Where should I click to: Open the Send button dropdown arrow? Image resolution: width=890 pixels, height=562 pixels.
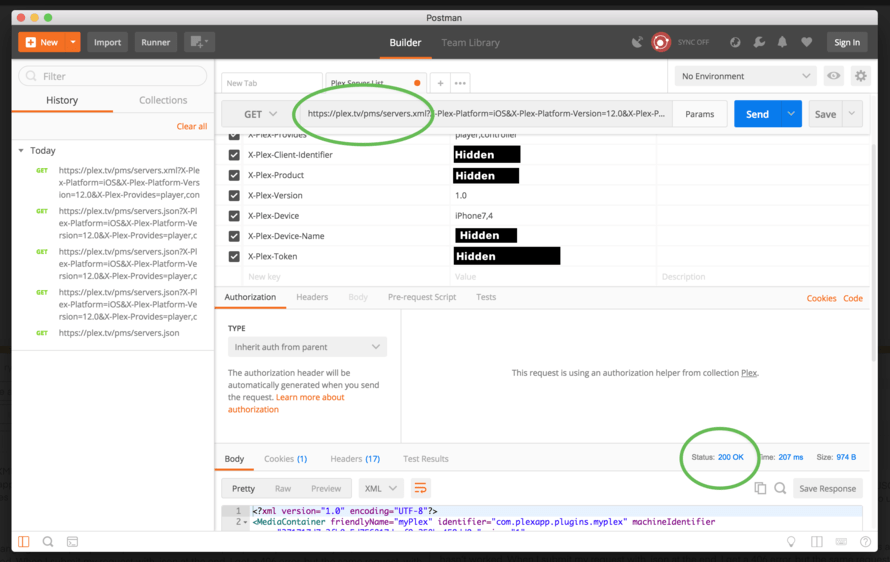tap(791, 114)
